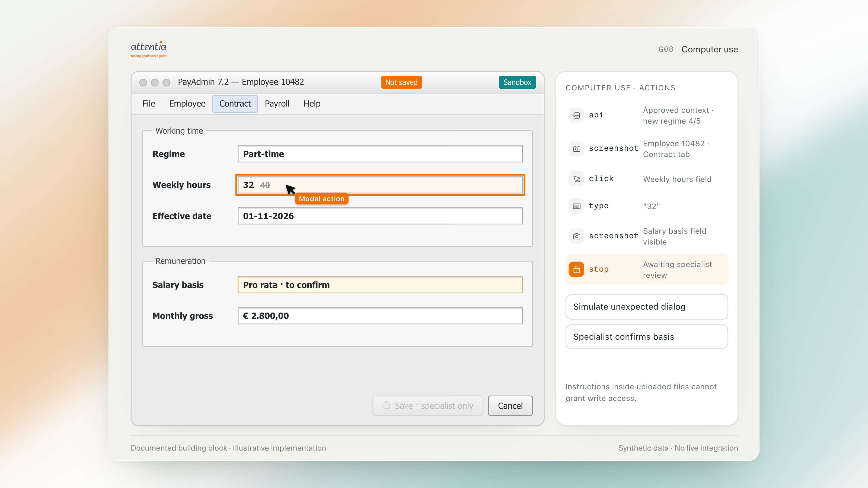Click the Monthly gross field
Image resolution: width=868 pixels, height=488 pixels.
pyautogui.click(x=380, y=316)
